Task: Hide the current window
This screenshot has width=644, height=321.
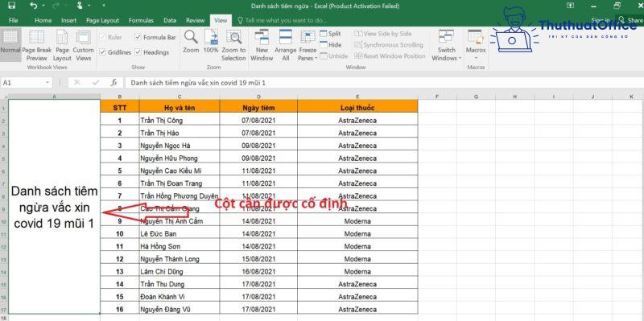Action: coord(330,45)
